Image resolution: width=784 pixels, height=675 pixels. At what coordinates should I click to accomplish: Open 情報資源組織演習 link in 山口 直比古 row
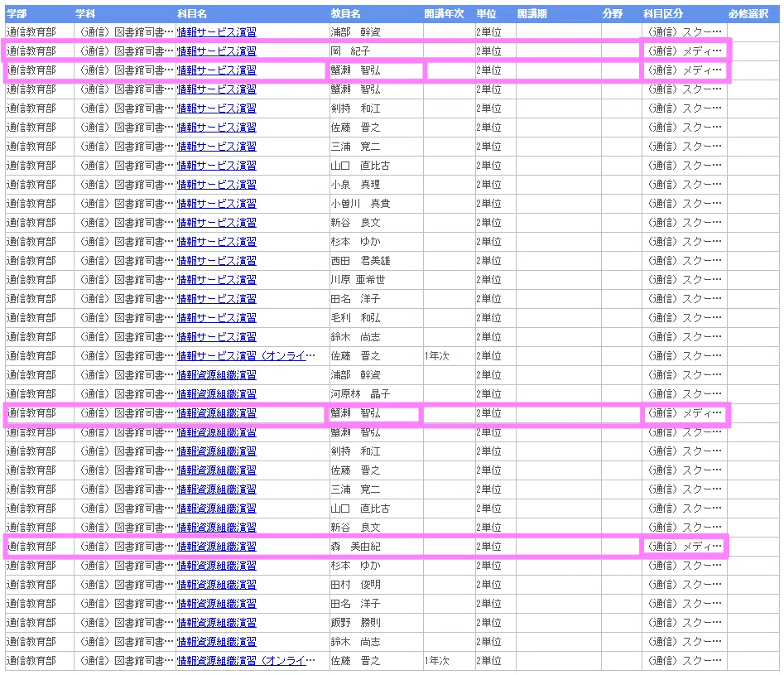(217, 509)
